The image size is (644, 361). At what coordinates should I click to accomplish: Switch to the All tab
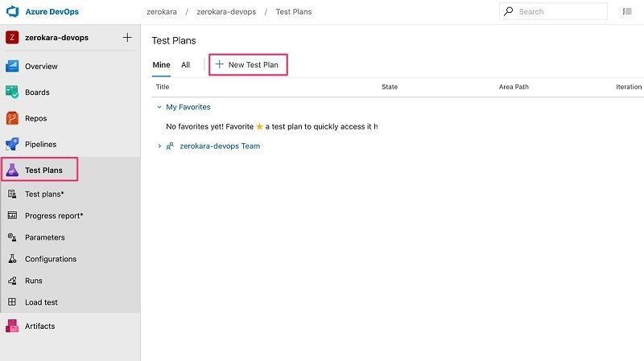pyautogui.click(x=186, y=65)
